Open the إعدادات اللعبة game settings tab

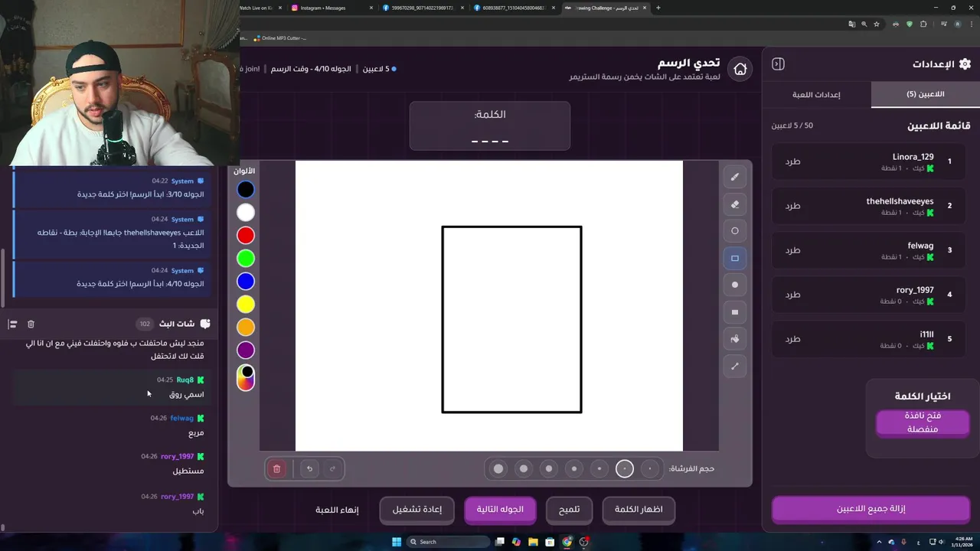(816, 94)
